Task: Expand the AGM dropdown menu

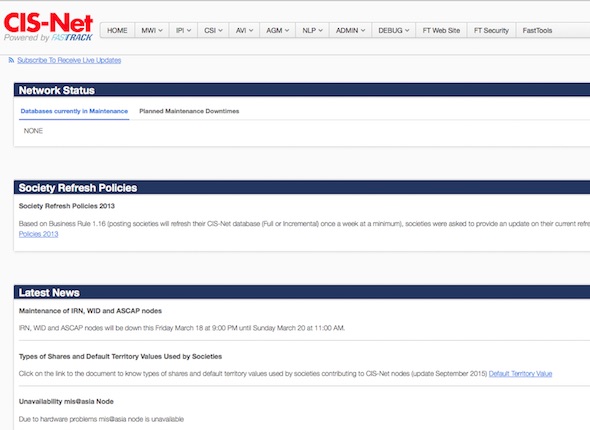Action: point(277,30)
